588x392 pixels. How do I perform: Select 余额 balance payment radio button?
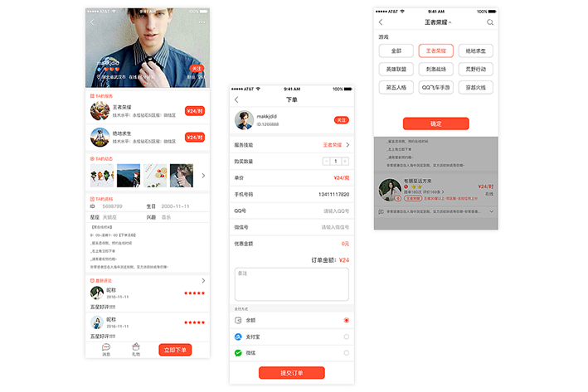pyautogui.click(x=346, y=320)
